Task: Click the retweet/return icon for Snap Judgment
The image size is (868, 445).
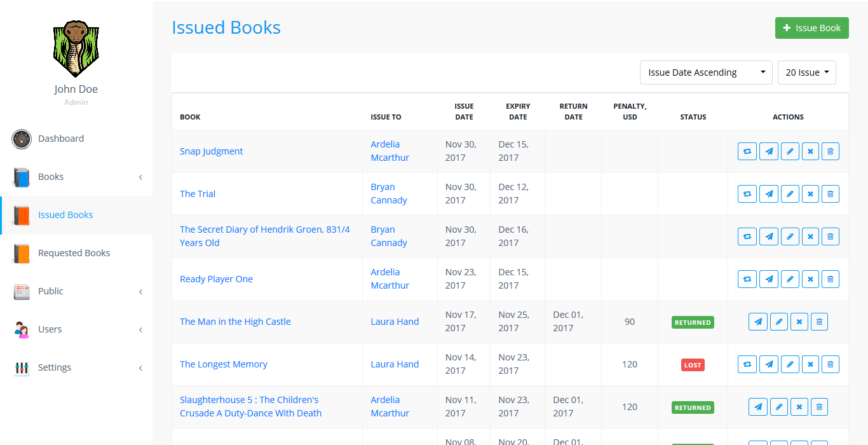Action: point(747,151)
